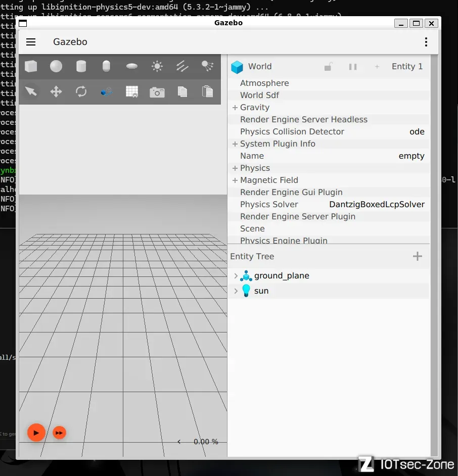Click the sun light bulb icon
The height and width of the screenshot is (476, 458).
246,291
